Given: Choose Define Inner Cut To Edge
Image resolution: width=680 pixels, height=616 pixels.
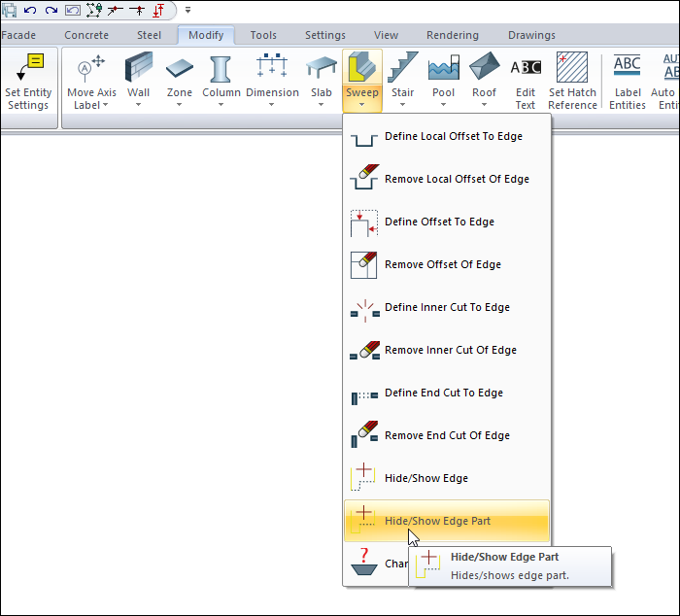Looking at the screenshot, I should (x=447, y=308).
